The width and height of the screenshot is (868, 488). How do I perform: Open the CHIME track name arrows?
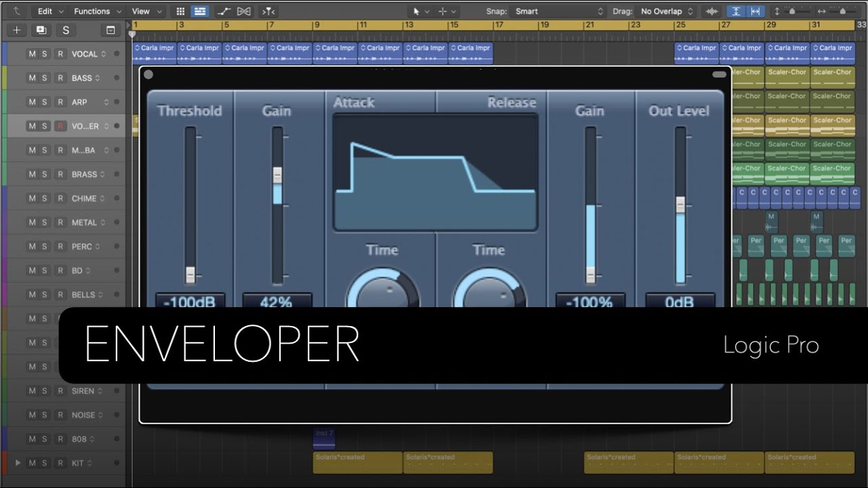103,199
